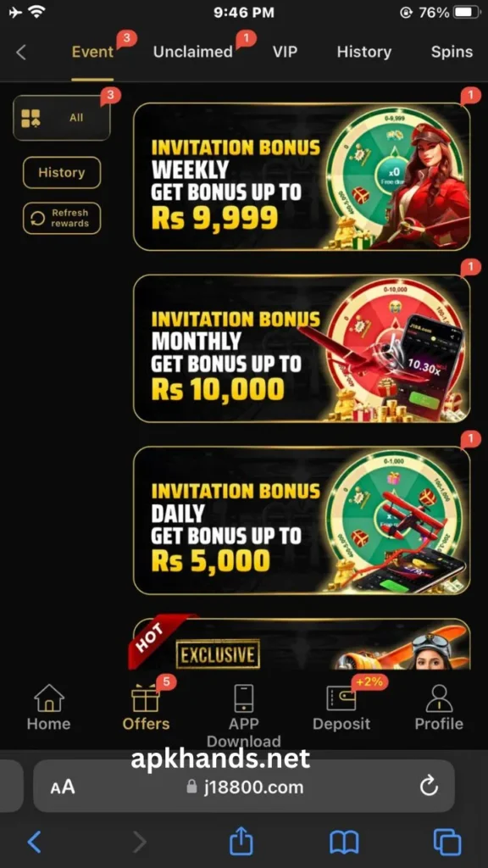Tap the AA reader text size control

point(63,787)
